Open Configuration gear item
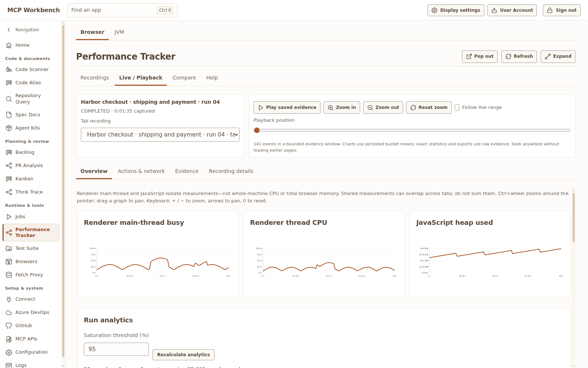588x368 pixels. click(31, 352)
